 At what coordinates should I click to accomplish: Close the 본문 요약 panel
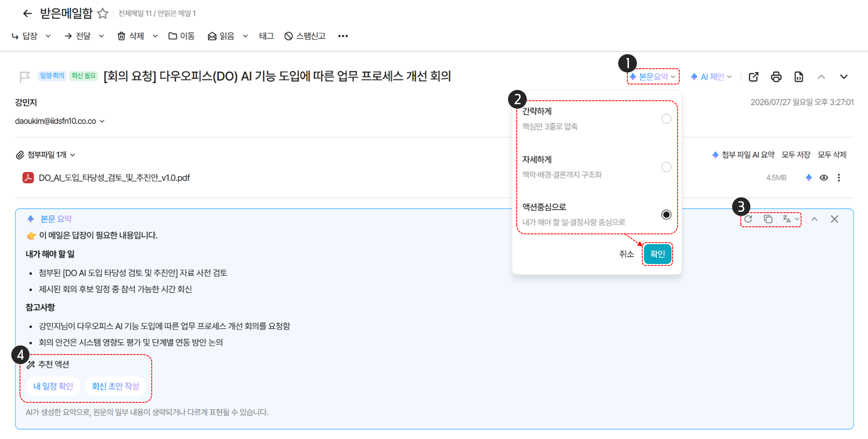click(834, 219)
